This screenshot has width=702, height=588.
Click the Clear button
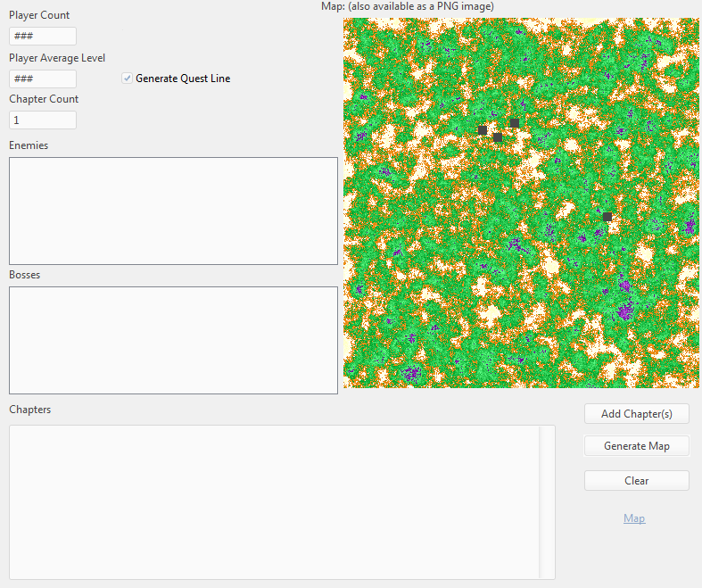(x=637, y=481)
